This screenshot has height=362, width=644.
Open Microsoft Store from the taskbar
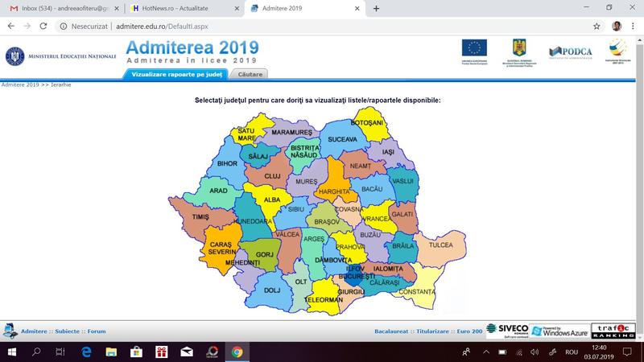(x=137, y=352)
